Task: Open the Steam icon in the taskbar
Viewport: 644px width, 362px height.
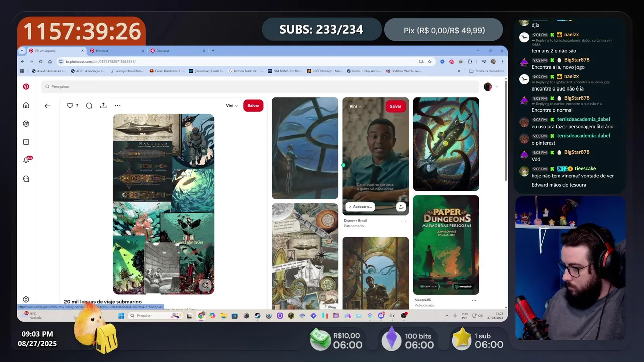Action: tap(257, 316)
